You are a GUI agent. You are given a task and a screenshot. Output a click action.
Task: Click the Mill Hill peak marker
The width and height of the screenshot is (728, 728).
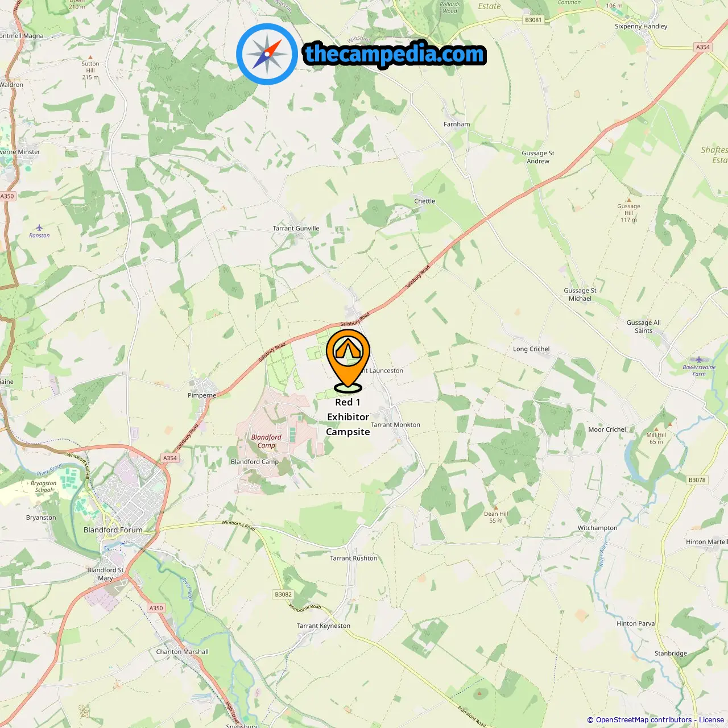(656, 429)
